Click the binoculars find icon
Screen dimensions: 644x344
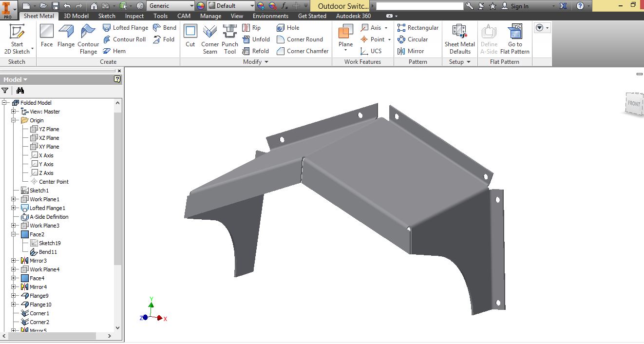click(20, 90)
